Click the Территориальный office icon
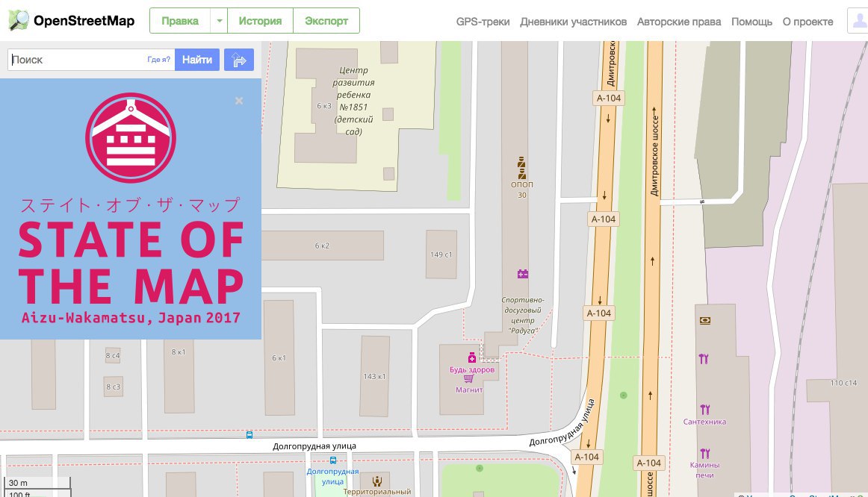868x497 pixels. coord(377,481)
